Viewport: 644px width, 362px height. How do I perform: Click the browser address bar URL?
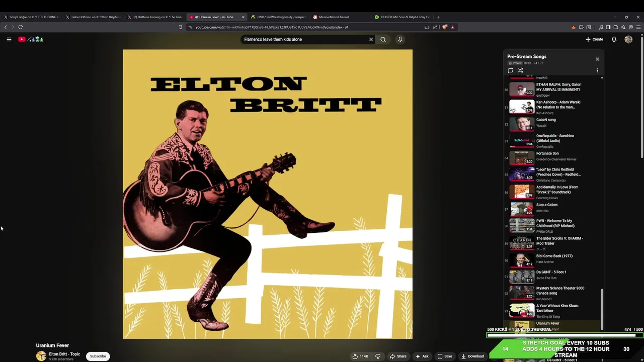[272, 27]
